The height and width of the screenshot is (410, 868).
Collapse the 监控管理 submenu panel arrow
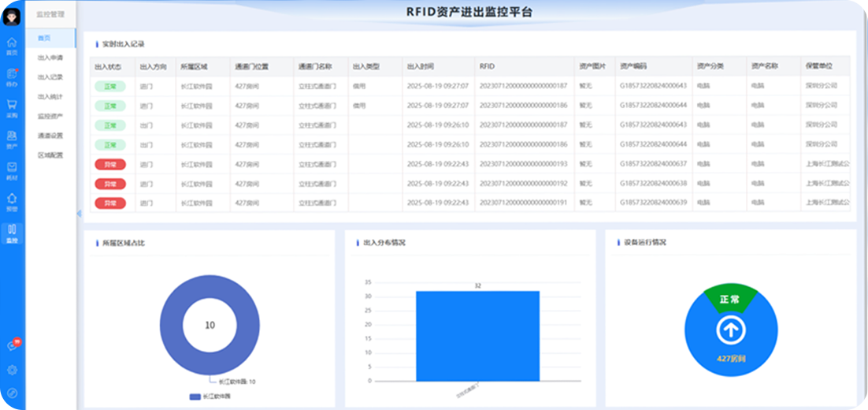[79, 214]
